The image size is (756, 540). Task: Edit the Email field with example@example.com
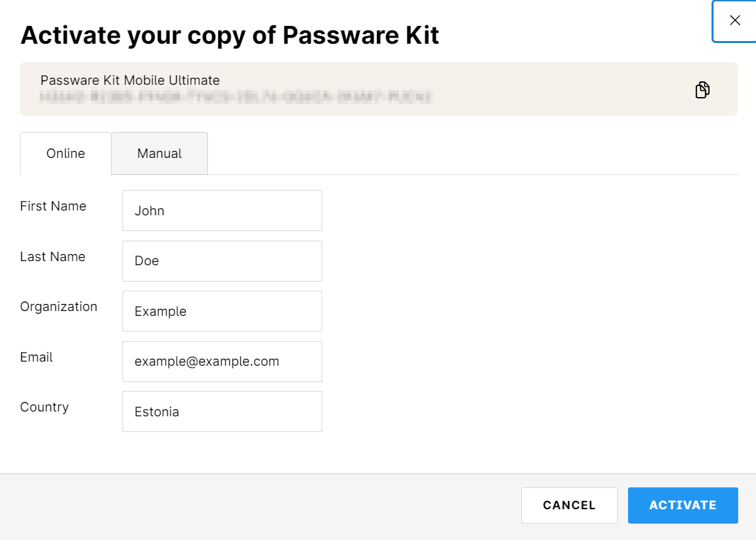pyautogui.click(x=222, y=362)
